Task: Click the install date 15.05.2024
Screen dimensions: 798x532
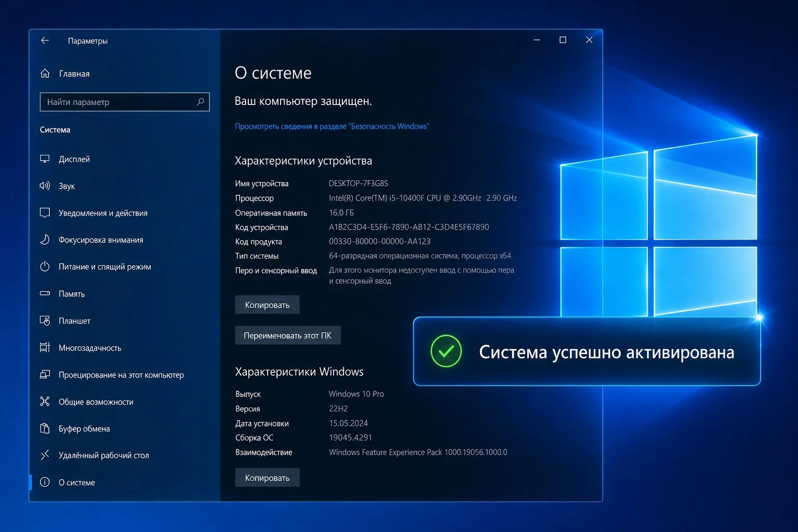Action: (x=348, y=423)
